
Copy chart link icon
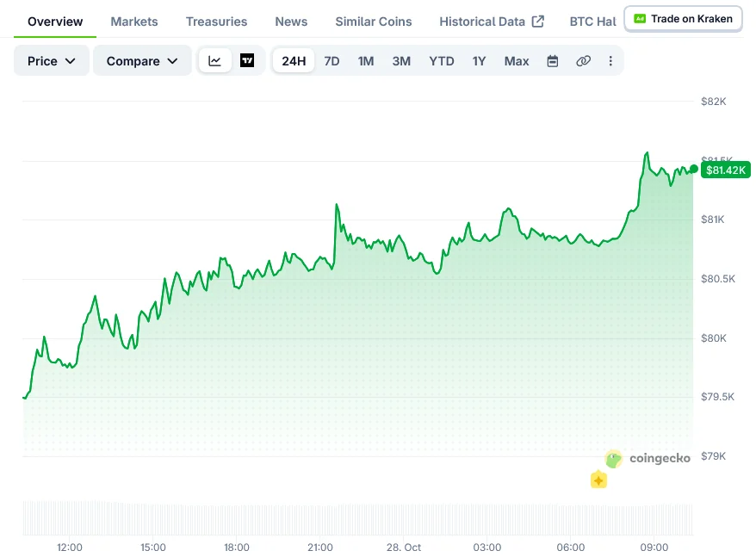tap(583, 61)
